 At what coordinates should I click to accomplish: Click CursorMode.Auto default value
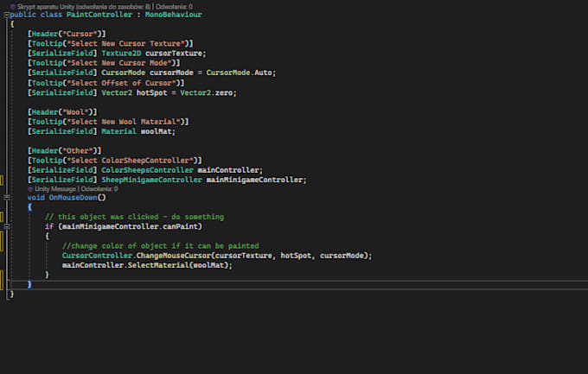[x=240, y=73]
